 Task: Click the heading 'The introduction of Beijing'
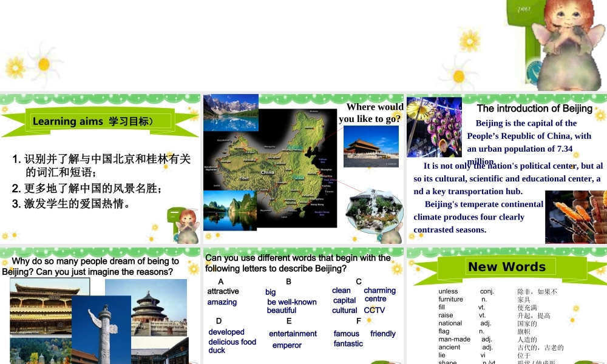(535, 109)
